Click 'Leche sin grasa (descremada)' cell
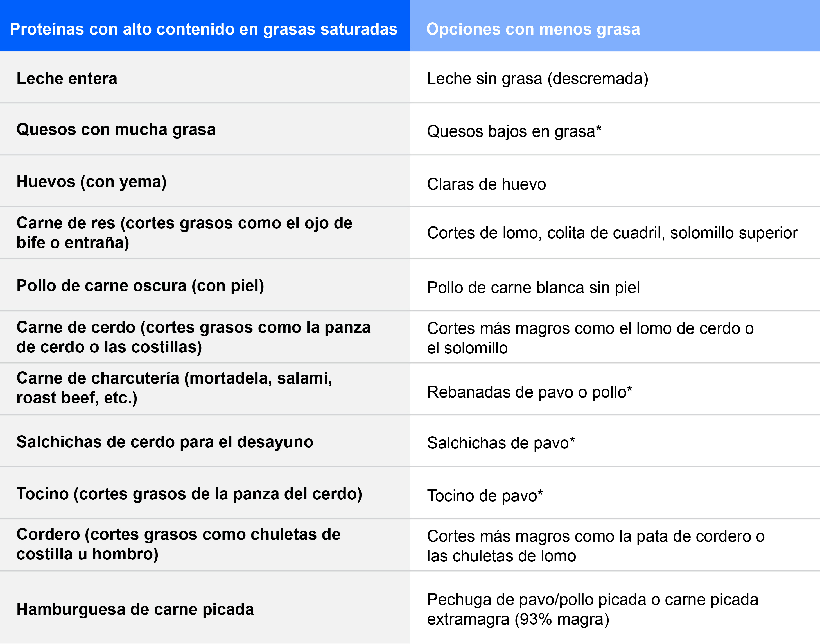 click(x=537, y=78)
